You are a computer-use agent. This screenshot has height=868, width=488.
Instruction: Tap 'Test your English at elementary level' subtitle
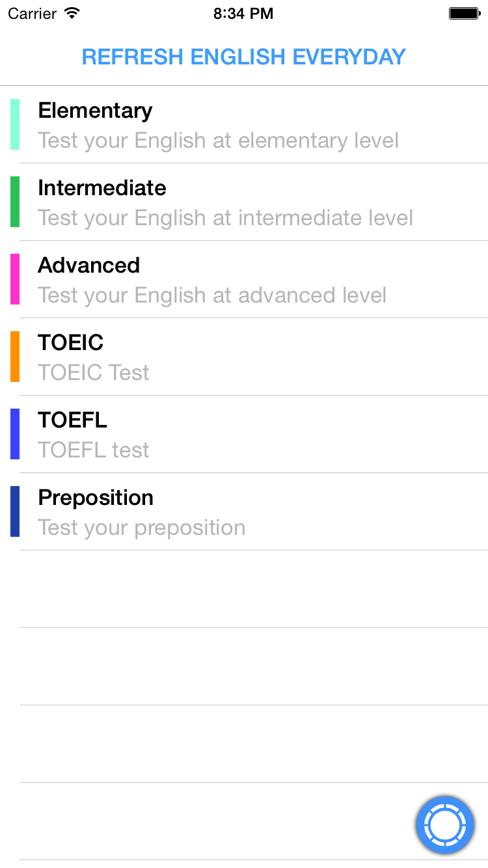click(x=218, y=141)
